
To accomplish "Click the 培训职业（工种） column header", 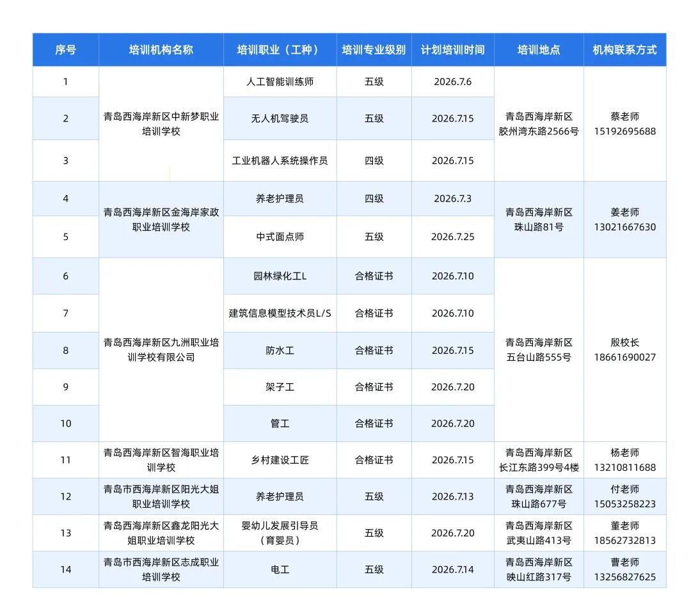I will click(280, 50).
